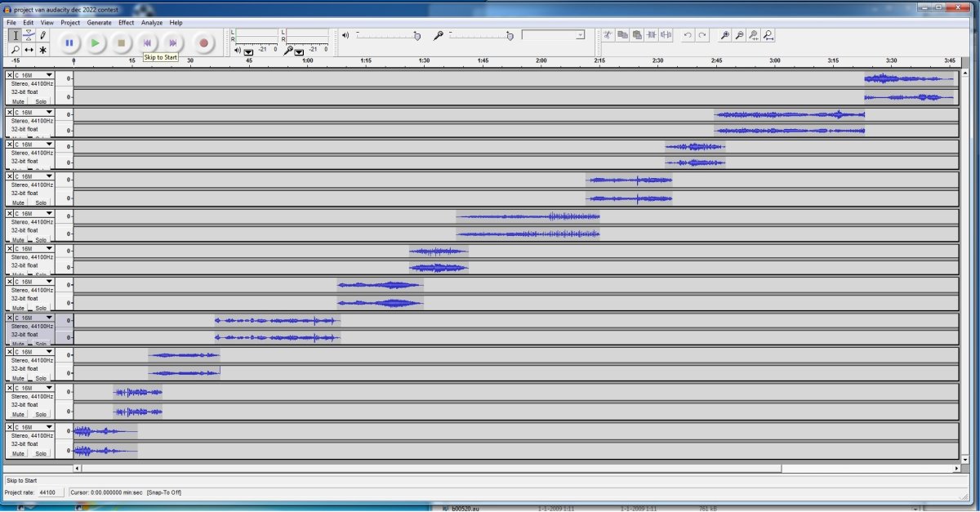Select the Time Shift tool

[29, 49]
